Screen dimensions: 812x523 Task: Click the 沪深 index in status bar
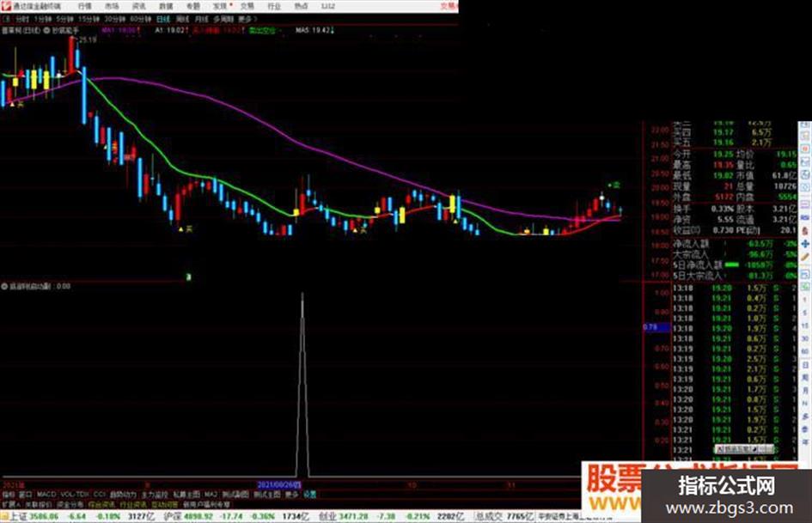[172, 516]
